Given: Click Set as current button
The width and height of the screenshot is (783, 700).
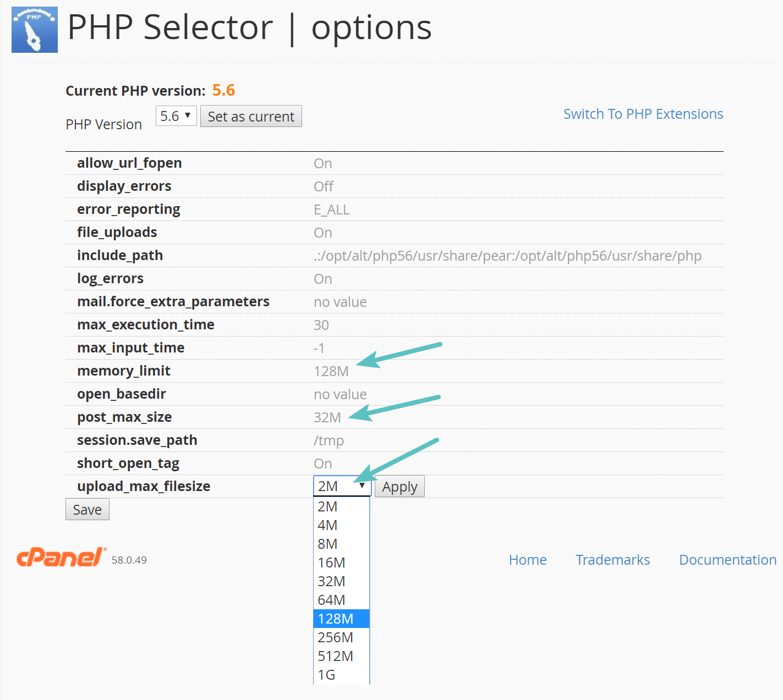Looking at the screenshot, I should pyautogui.click(x=251, y=116).
